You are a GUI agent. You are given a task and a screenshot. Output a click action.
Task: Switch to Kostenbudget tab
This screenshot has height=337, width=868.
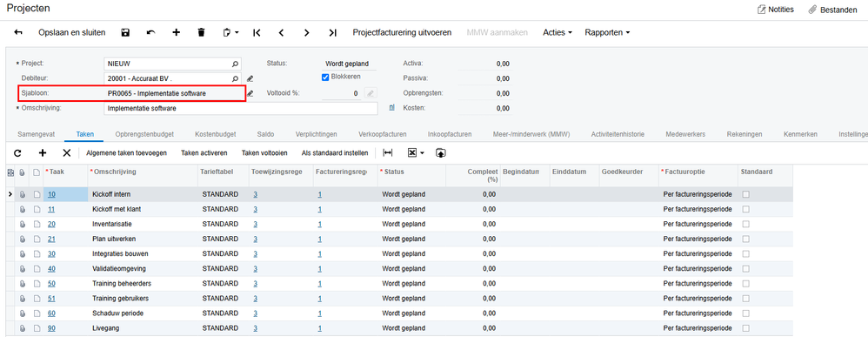click(x=216, y=134)
